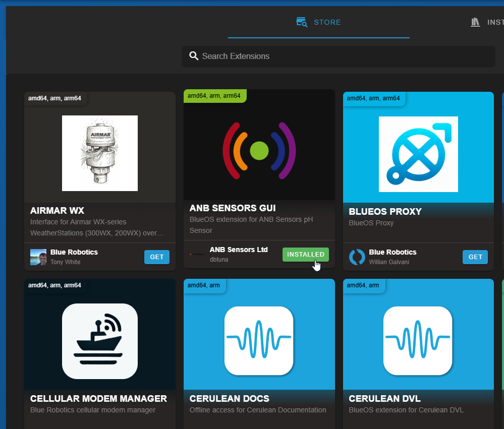Image resolution: width=504 pixels, height=429 pixels.
Task: Open the Airmar weather station image
Action: point(100,153)
